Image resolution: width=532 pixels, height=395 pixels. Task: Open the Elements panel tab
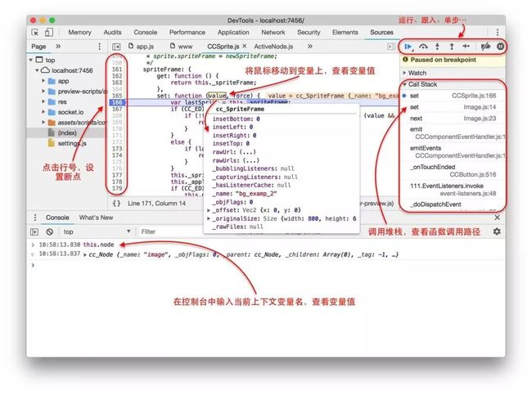pos(345,32)
